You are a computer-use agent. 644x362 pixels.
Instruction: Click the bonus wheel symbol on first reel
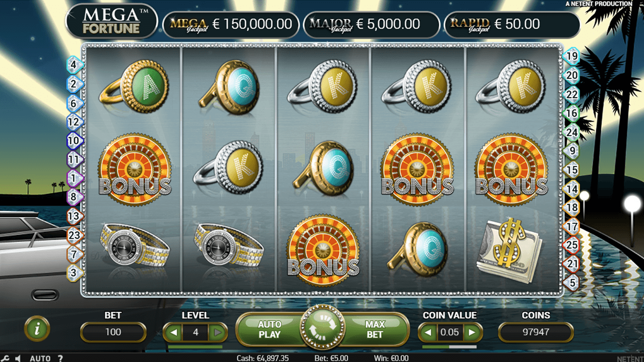pos(135,168)
